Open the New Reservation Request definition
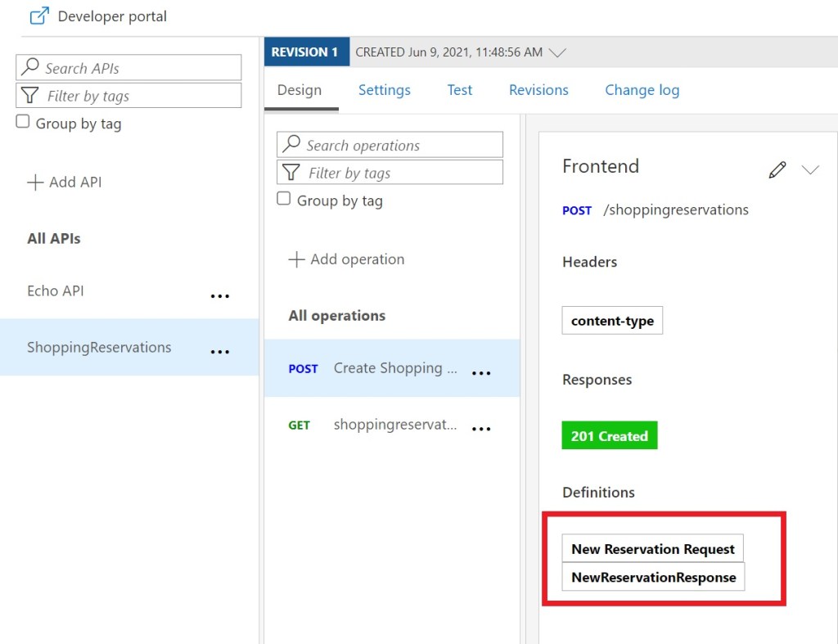Viewport: 838px width, 644px height. (652, 549)
